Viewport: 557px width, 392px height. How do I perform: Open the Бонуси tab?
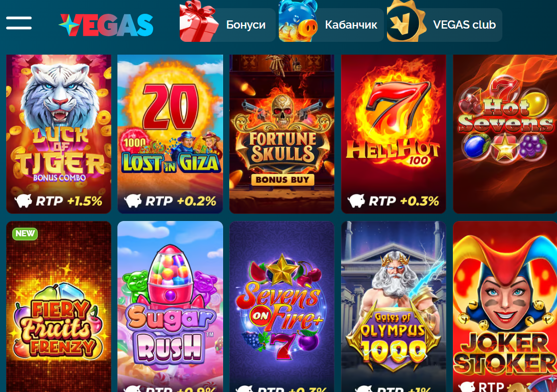click(x=227, y=25)
